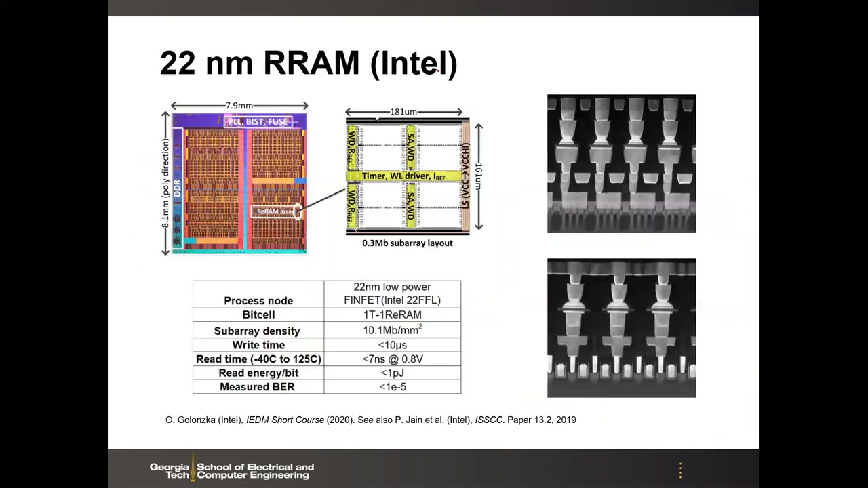Click the subarray layout diagram
Screen dimensions: 868x488
pos(408,176)
